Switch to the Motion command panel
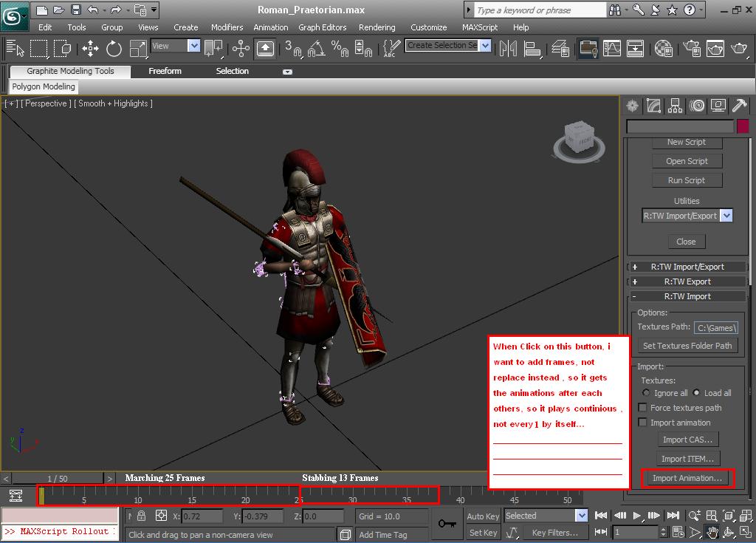756x543 pixels. (697, 106)
